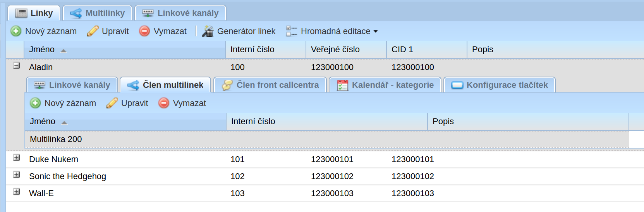Click the Člen front callcentra icon
Viewport: 644px width, 212px height.
(x=227, y=85)
